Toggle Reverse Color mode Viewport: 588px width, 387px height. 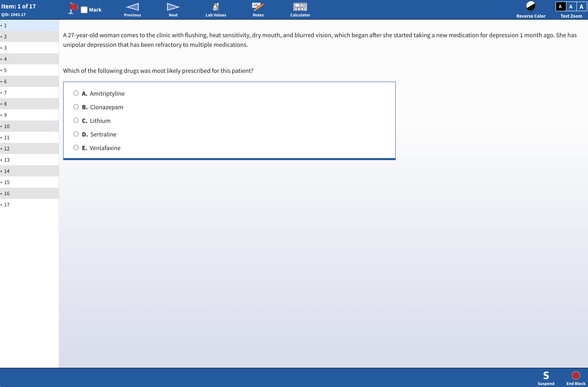pyautogui.click(x=531, y=6)
